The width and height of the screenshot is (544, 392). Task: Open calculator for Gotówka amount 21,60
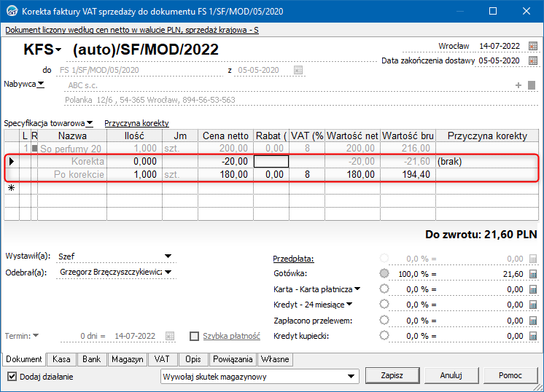(533, 274)
